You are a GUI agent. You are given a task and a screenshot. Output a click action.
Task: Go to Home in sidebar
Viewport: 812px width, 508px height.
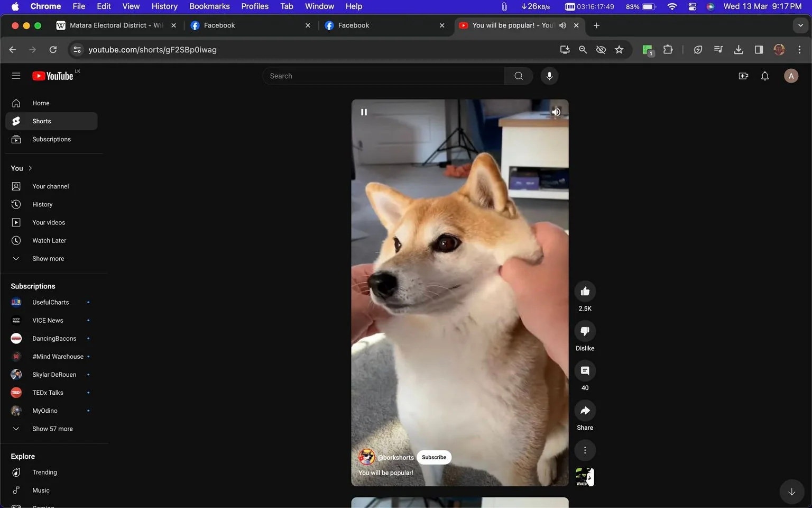tap(51, 103)
